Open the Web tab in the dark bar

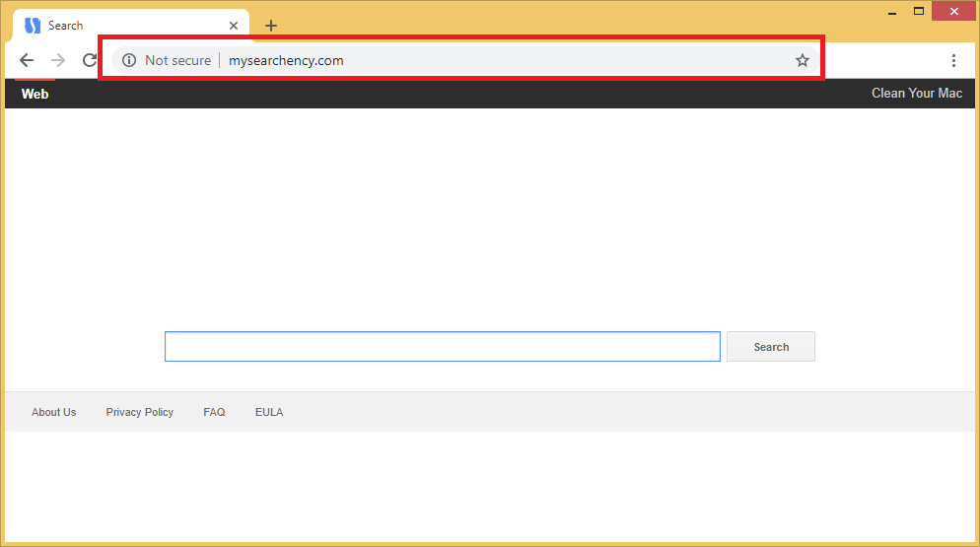(x=35, y=94)
